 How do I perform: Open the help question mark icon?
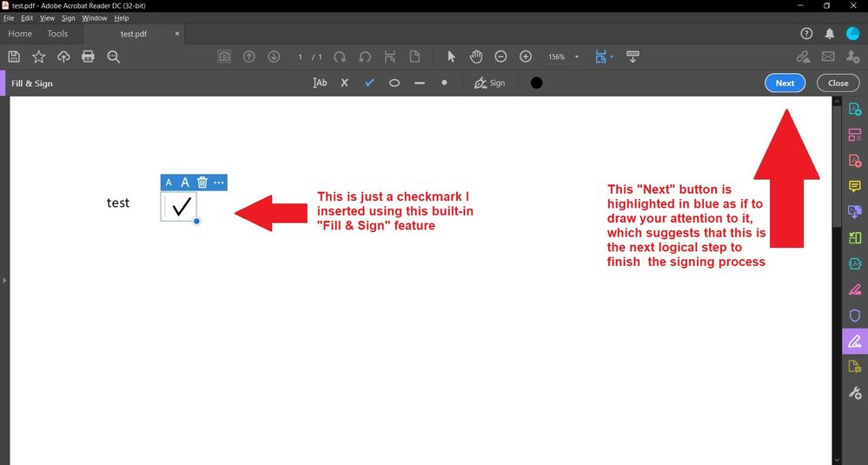tap(806, 34)
